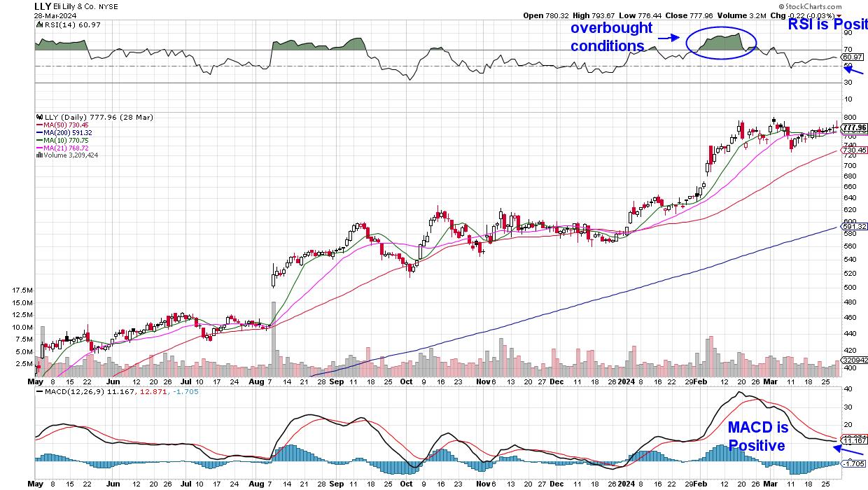Image resolution: width=868 pixels, height=490 pixels.
Task: Click the blue arrow beside RSI 60.97 tag
Action: (855, 71)
